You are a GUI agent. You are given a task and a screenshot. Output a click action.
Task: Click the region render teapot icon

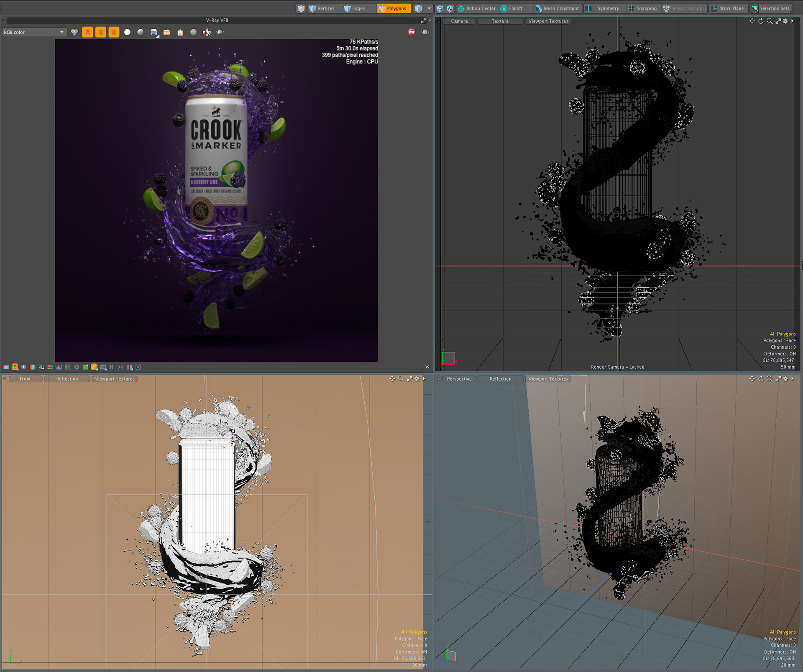click(220, 32)
